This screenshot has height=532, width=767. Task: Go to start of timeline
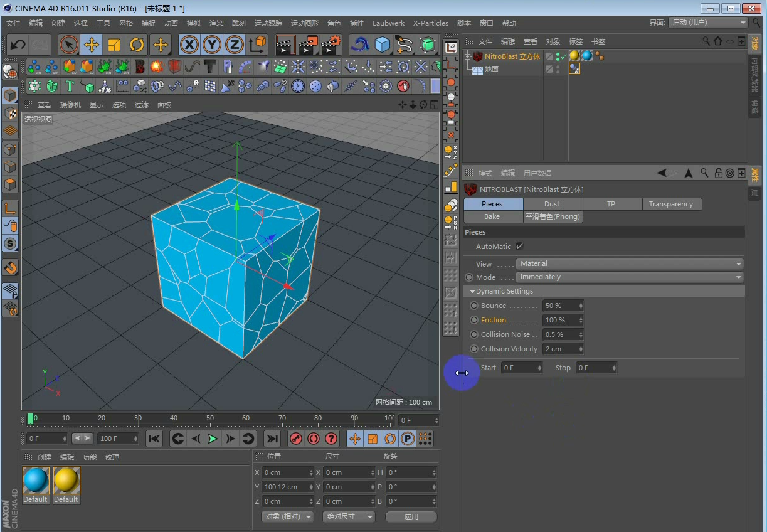(154, 439)
